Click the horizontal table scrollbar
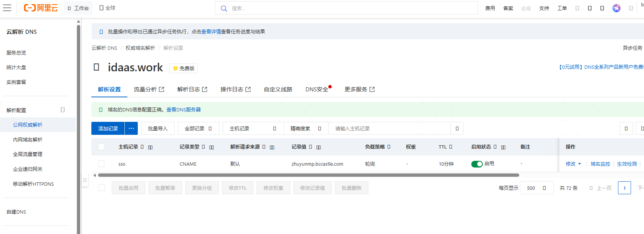This screenshot has height=234, width=644. [x=308, y=175]
